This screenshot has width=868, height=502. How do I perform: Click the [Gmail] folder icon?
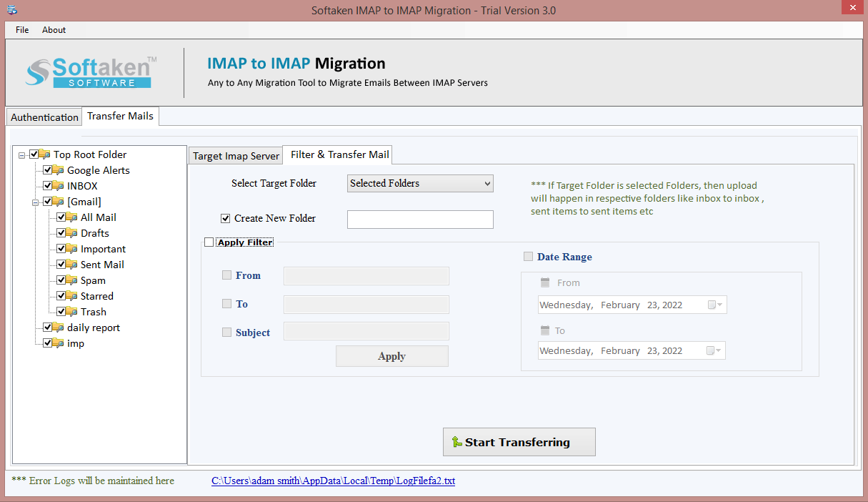(58, 202)
